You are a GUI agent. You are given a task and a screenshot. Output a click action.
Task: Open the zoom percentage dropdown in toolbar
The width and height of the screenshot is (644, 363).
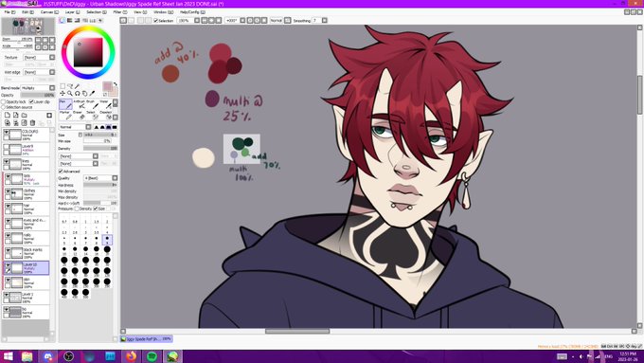(197, 20)
